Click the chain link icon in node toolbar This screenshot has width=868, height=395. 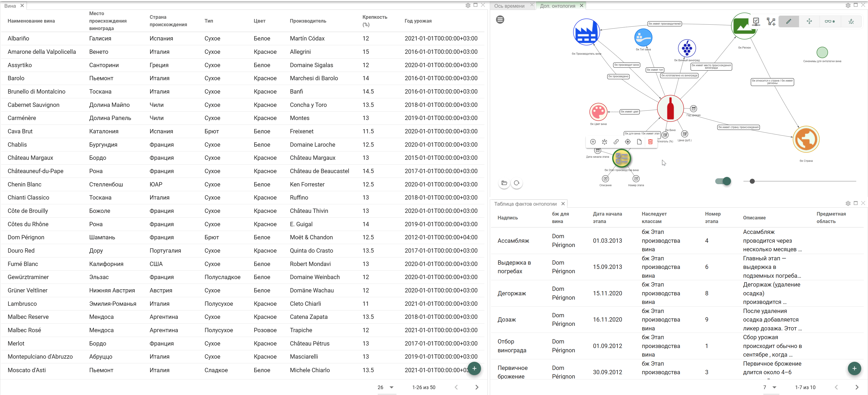[x=616, y=142]
